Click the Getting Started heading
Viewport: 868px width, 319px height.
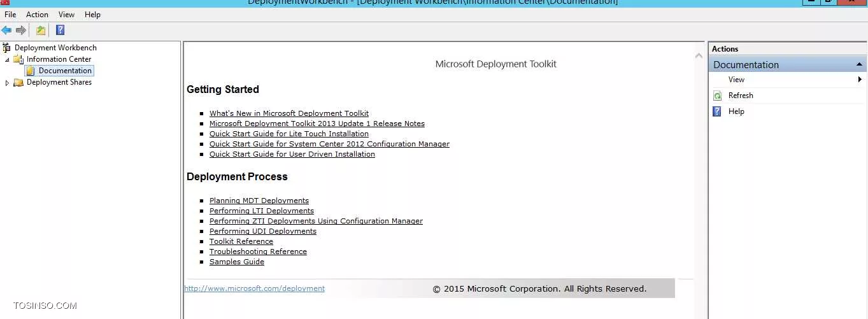coord(223,89)
